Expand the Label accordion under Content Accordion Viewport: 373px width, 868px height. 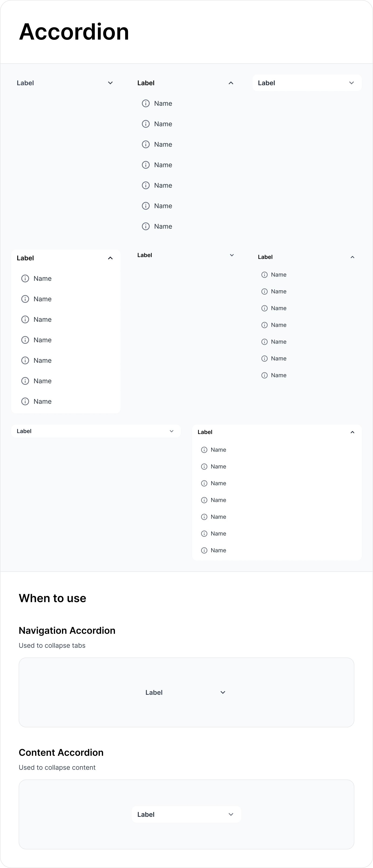pos(186,814)
